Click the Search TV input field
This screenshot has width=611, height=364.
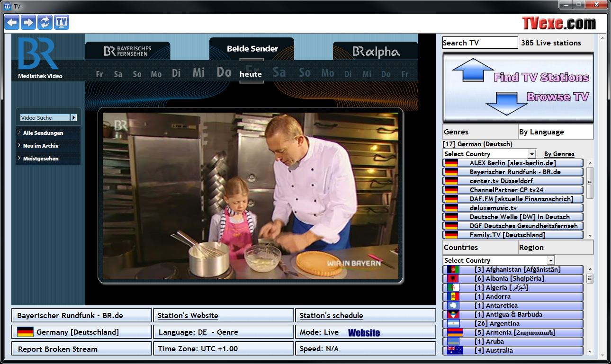tap(480, 43)
